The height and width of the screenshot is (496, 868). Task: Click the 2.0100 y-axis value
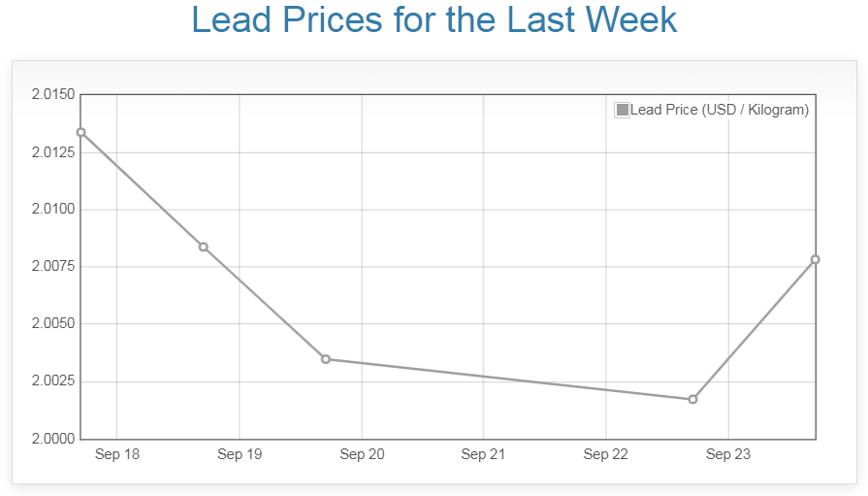pyautogui.click(x=53, y=210)
